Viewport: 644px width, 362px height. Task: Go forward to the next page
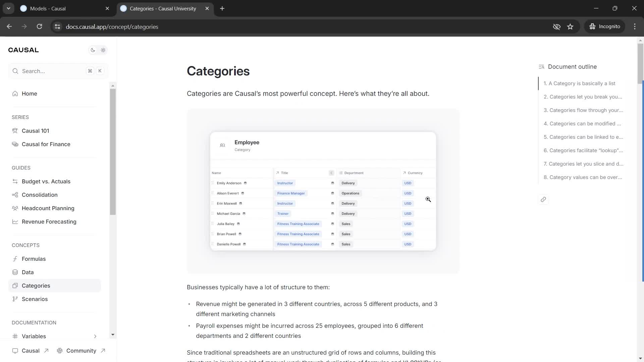pyautogui.click(x=24, y=26)
